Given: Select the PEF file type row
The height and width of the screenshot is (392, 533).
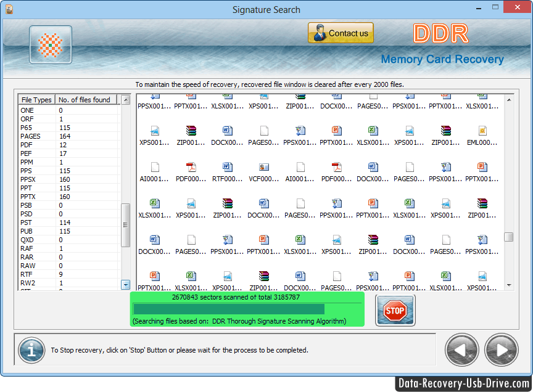Looking at the screenshot, I should (69, 153).
